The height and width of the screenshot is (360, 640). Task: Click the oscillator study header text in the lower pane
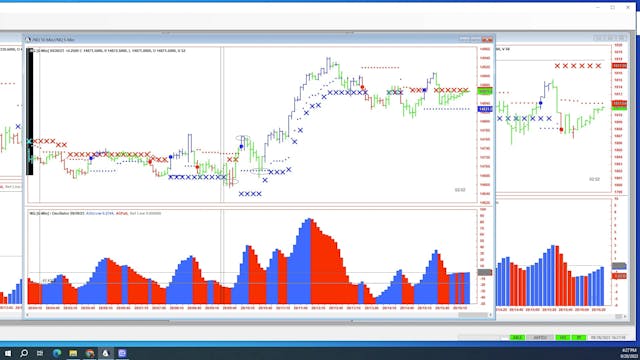[x=95, y=213]
